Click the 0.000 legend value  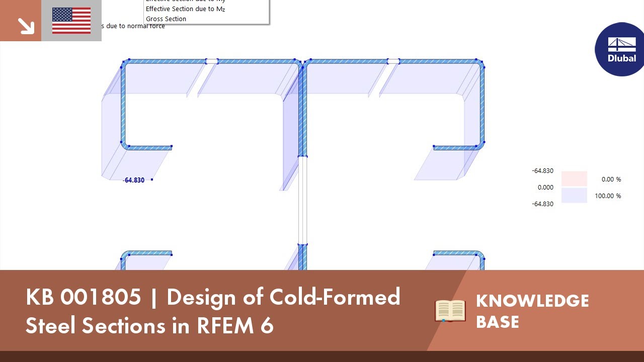[x=545, y=187]
